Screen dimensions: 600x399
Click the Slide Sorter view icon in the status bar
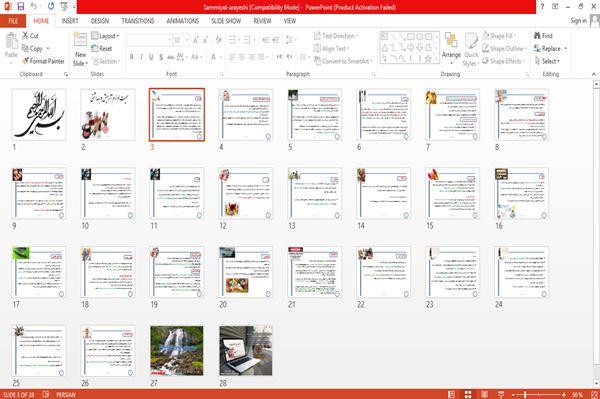[468, 394]
